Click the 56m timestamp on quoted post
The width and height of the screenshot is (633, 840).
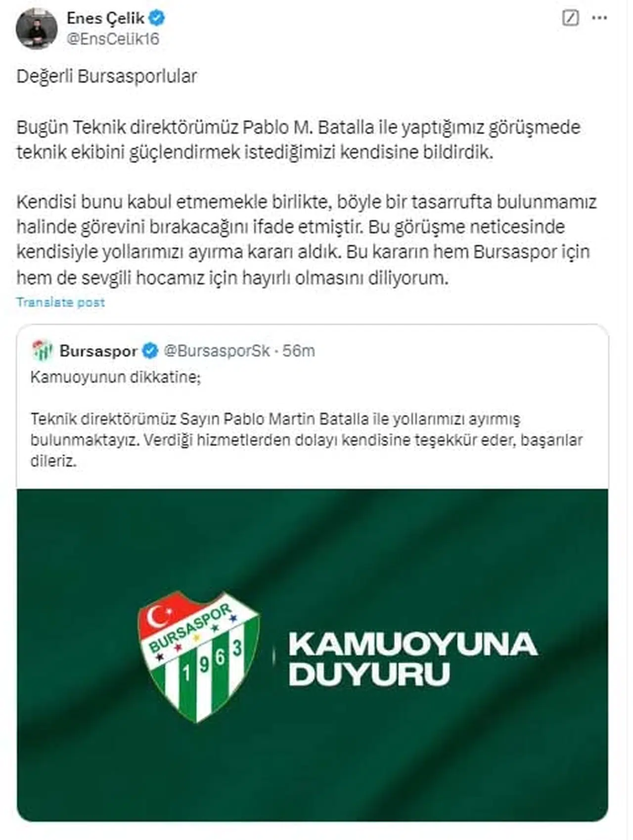pos(299,351)
